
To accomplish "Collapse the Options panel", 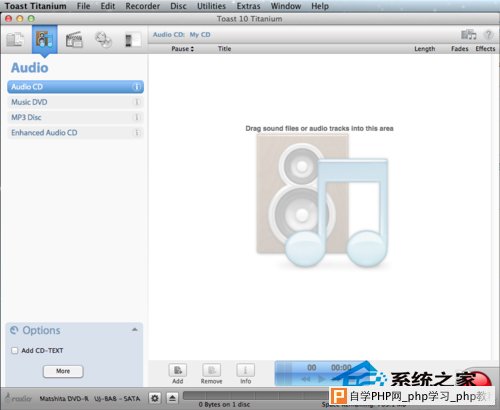I will 135,330.
